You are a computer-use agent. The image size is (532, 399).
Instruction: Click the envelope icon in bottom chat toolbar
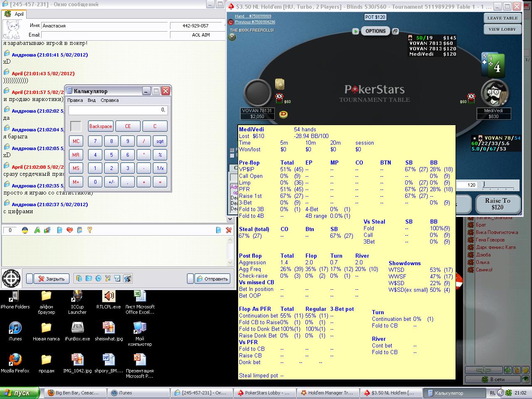pos(89,278)
